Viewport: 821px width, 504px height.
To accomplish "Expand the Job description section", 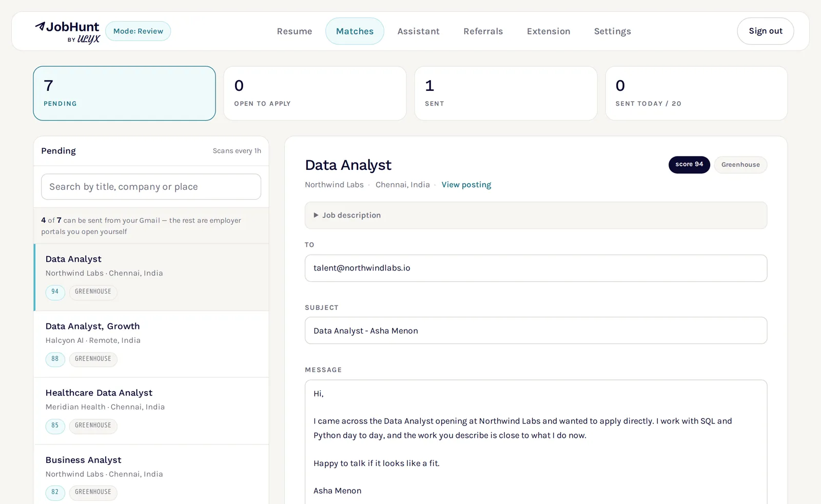I will (x=536, y=216).
